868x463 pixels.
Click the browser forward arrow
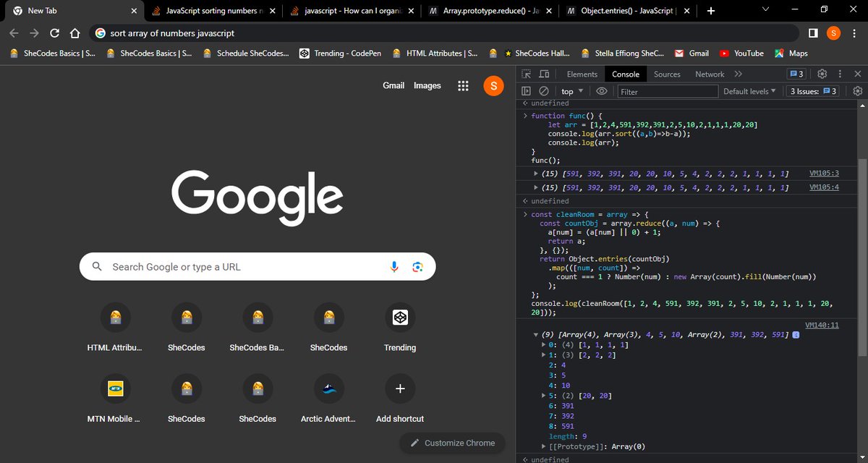point(34,33)
